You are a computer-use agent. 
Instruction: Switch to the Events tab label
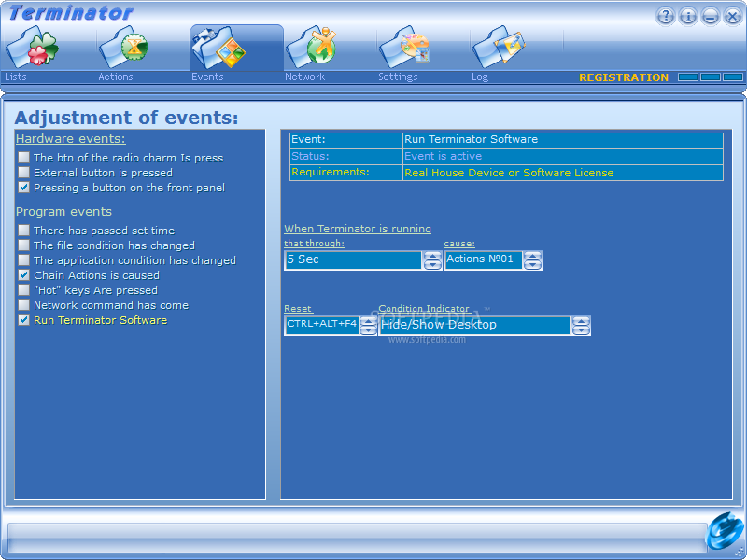pos(207,77)
